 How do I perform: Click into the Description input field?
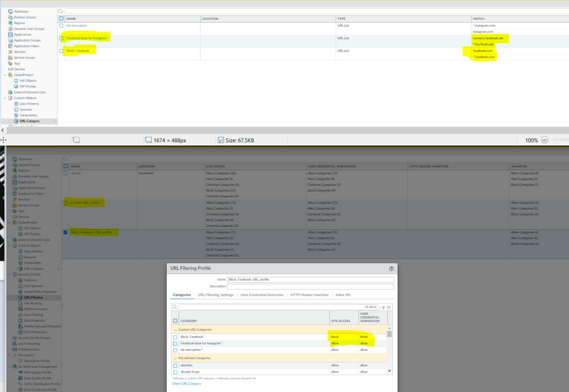pyautogui.click(x=310, y=286)
